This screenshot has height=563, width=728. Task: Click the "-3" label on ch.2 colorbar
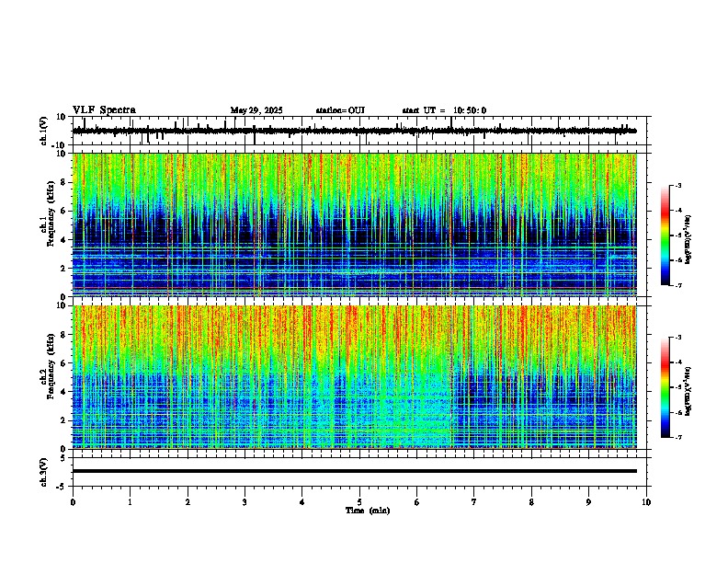tap(678, 338)
